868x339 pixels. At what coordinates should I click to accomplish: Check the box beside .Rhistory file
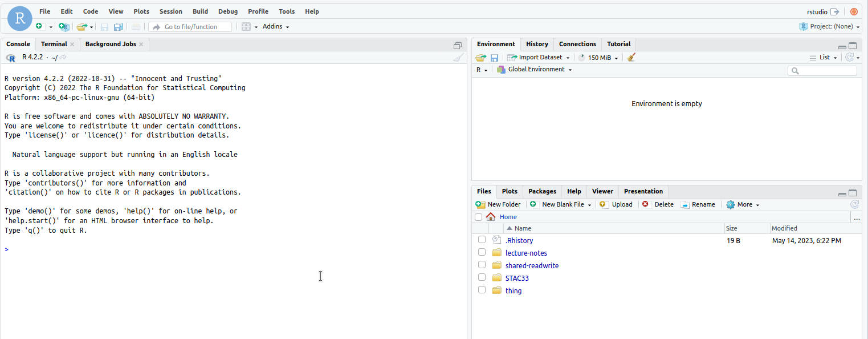[x=482, y=240]
